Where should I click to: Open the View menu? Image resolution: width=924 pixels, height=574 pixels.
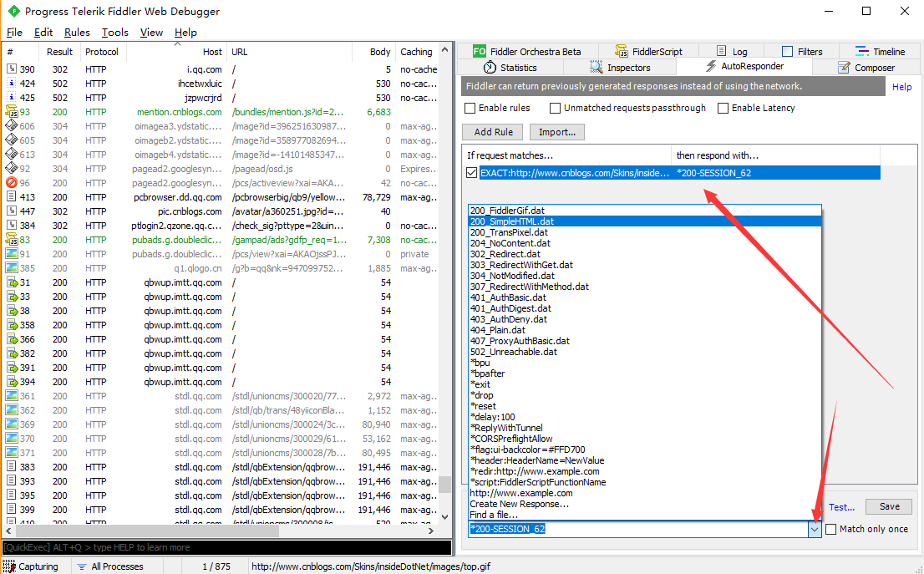(x=151, y=33)
